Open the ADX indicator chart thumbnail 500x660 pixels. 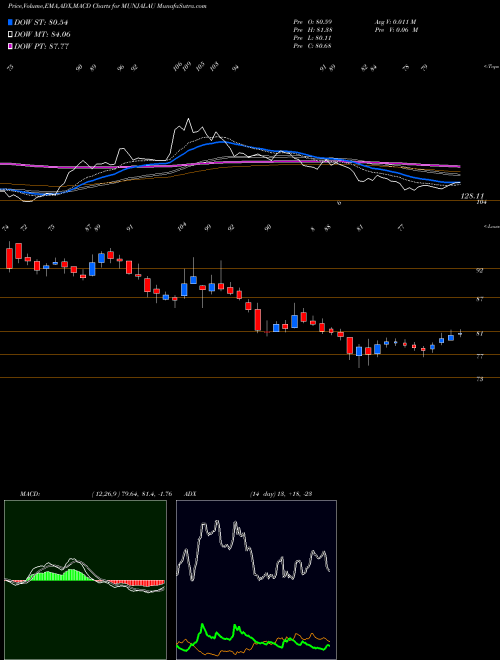(x=256, y=580)
